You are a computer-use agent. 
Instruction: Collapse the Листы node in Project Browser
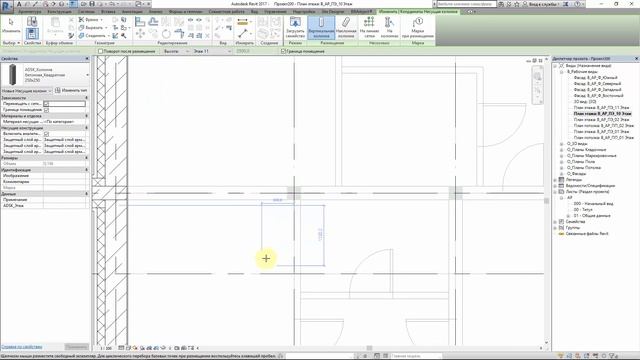[x=555, y=191]
